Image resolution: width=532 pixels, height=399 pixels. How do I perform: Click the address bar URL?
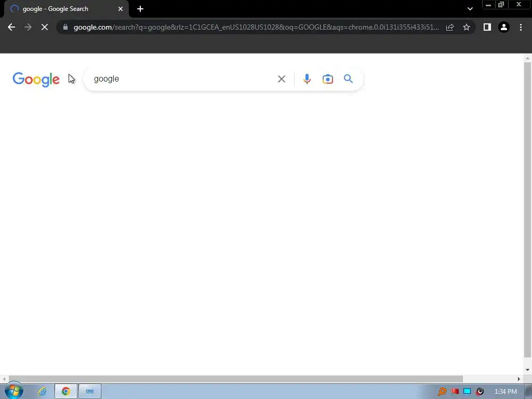(256, 27)
